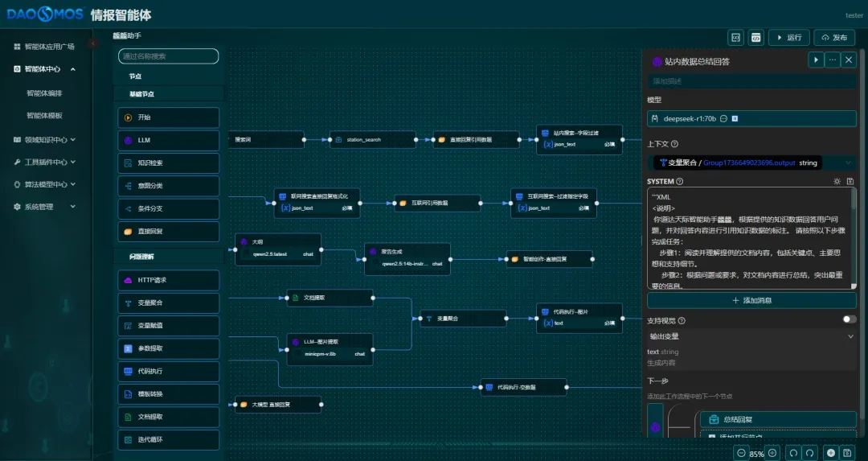Open 智能体应用广场 in the sidebar
Image resolution: width=868 pixels, height=461 pixels.
tap(50, 47)
